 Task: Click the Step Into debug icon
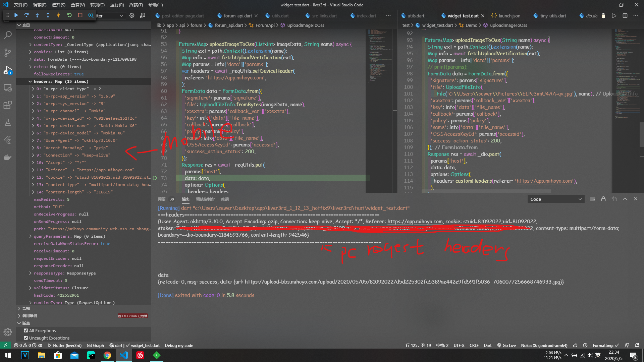(37, 15)
